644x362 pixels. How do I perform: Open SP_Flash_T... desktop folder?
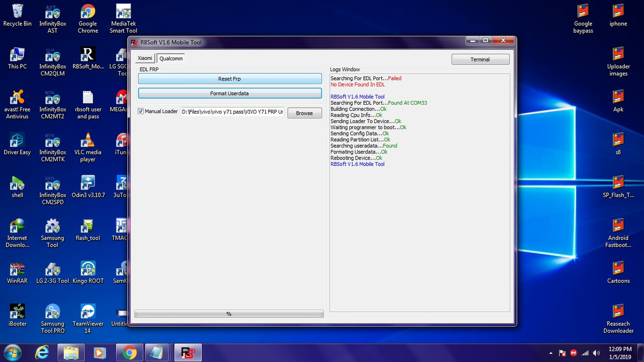click(x=618, y=187)
